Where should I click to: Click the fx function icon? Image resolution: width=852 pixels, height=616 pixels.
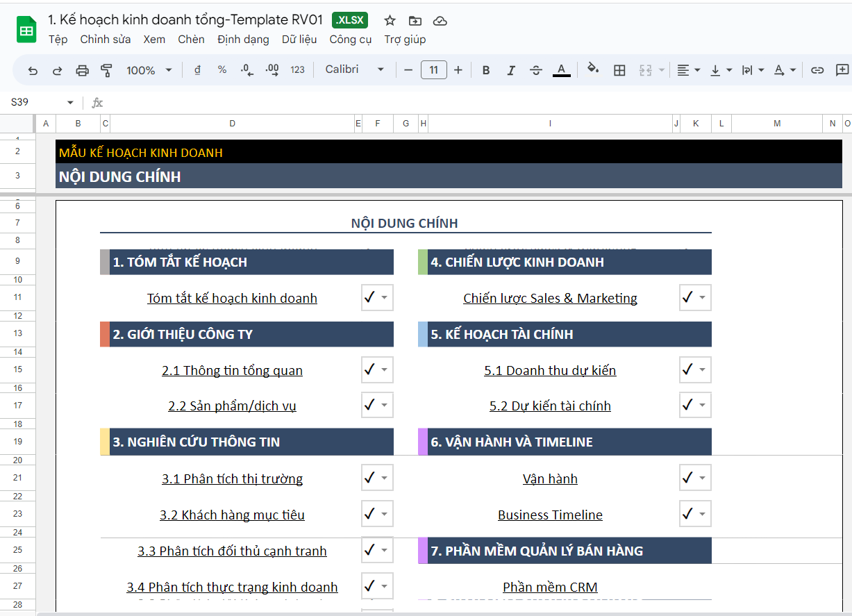point(97,103)
